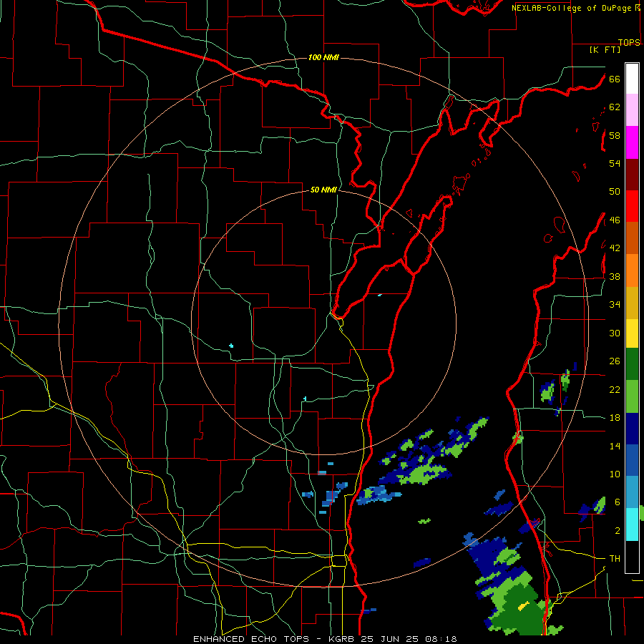Click the [K FT] units label
The image size is (644, 644).
coord(605,49)
